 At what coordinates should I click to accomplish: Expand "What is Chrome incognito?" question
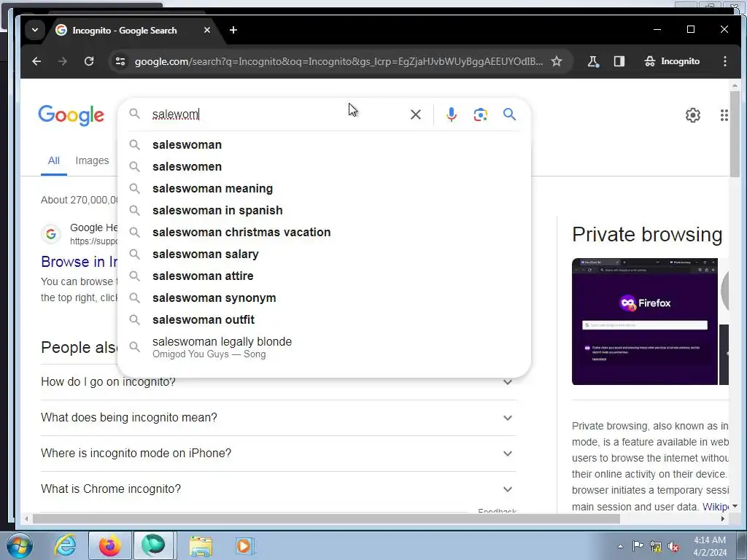[x=279, y=489]
